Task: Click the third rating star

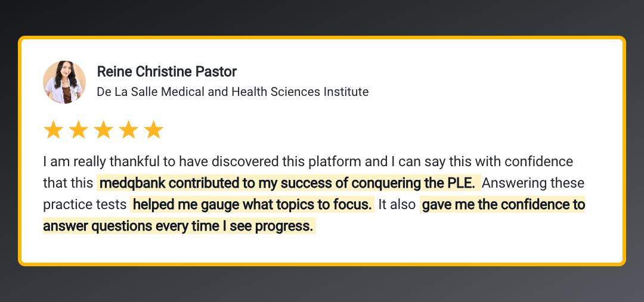Action: coord(104,130)
